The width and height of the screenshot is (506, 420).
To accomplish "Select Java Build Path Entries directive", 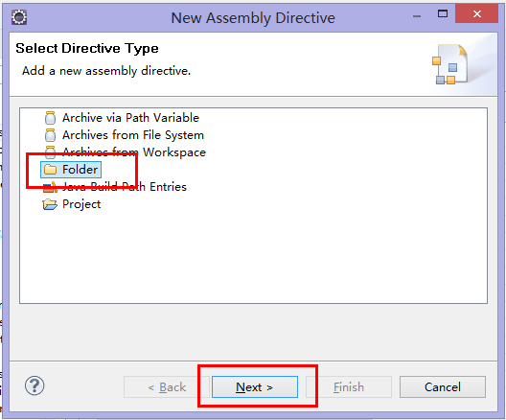I will (x=125, y=187).
